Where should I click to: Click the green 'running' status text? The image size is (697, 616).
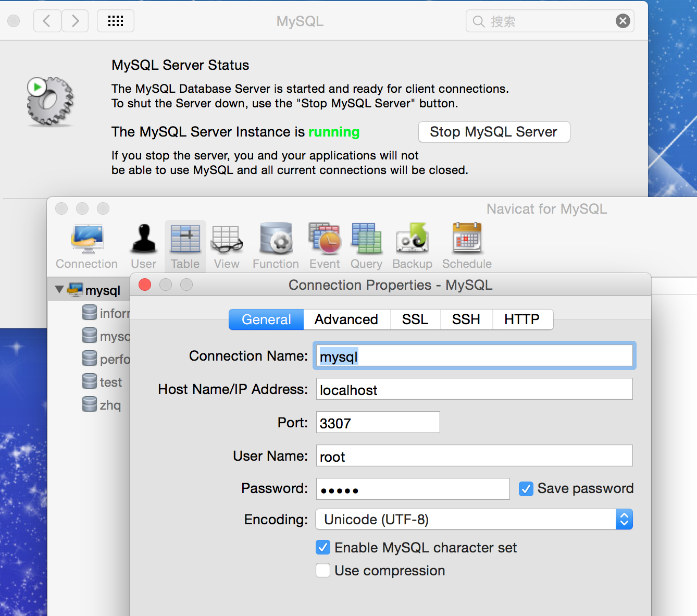click(x=334, y=132)
